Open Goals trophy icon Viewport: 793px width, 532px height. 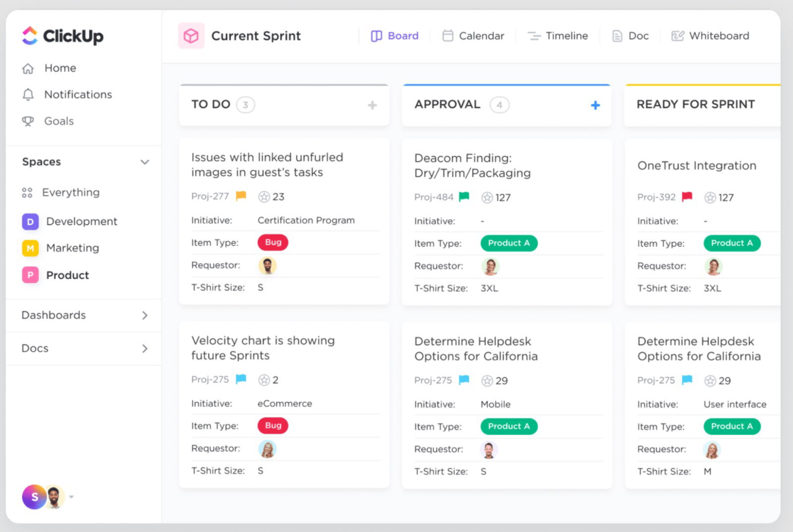28,121
